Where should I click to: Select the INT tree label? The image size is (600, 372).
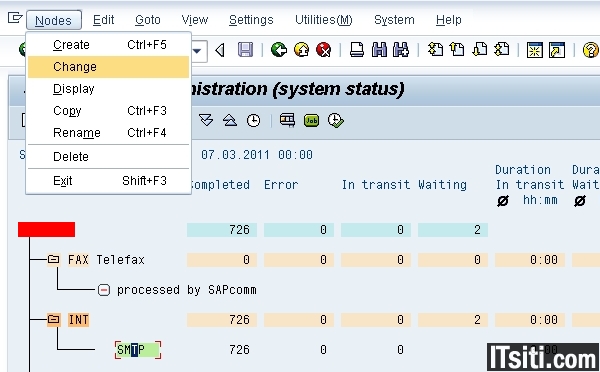tap(78, 319)
